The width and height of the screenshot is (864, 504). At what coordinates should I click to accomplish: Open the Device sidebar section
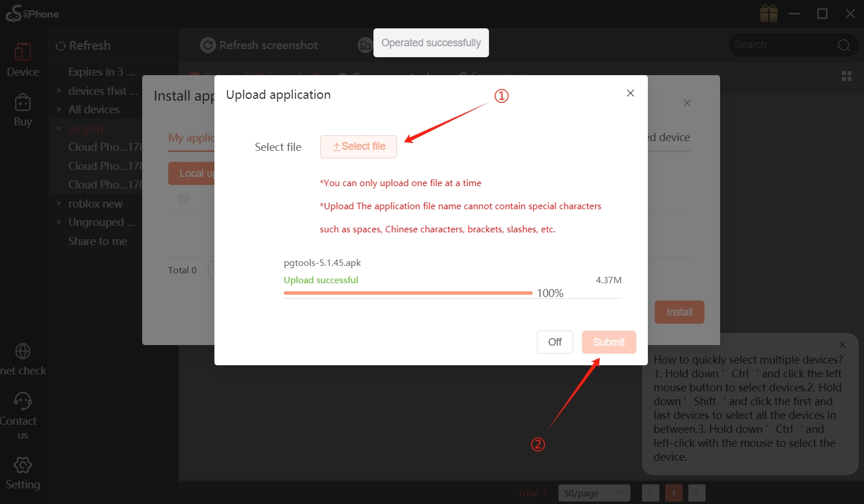coord(23,60)
